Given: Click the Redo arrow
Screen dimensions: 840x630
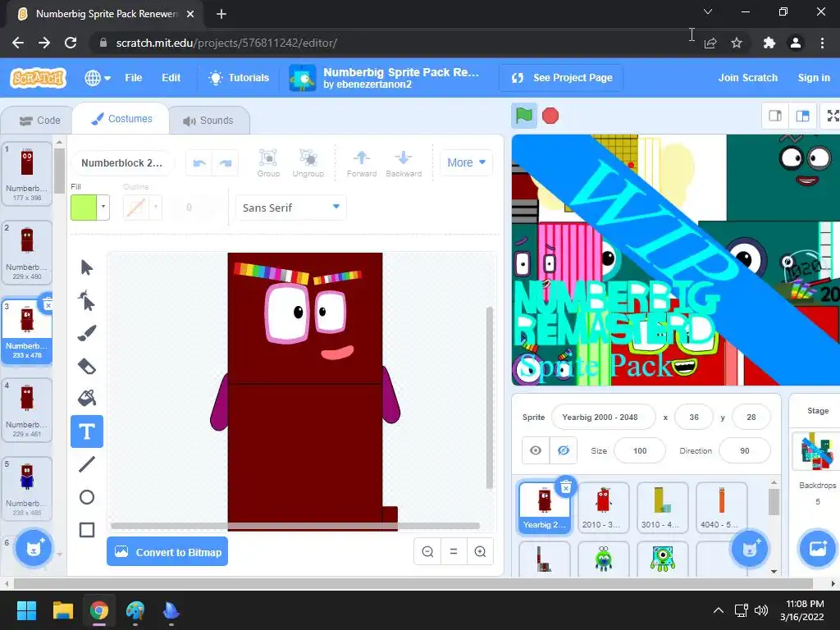Looking at the screenshot, I should [x=226, y=163].
